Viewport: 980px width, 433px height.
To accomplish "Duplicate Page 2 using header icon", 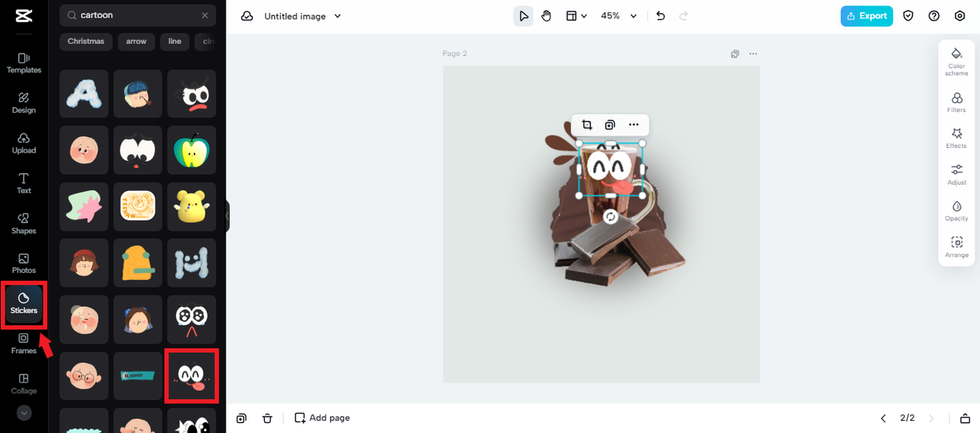I will [735, 54].
